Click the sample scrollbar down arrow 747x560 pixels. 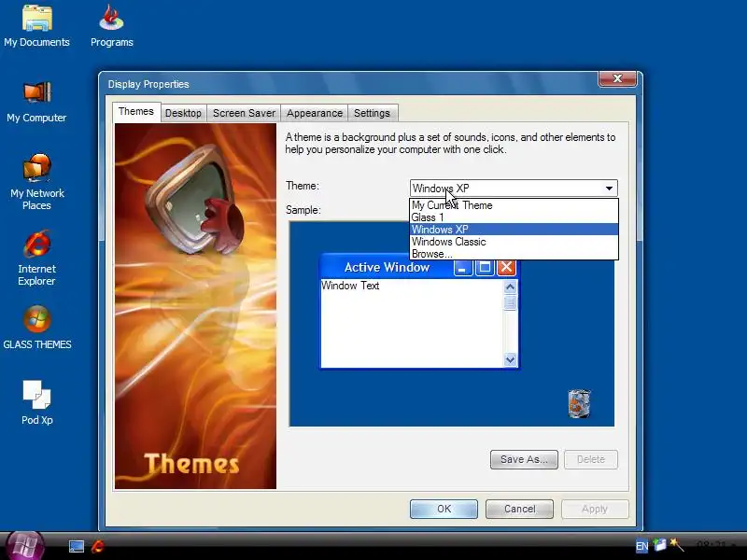pos(510,360)
